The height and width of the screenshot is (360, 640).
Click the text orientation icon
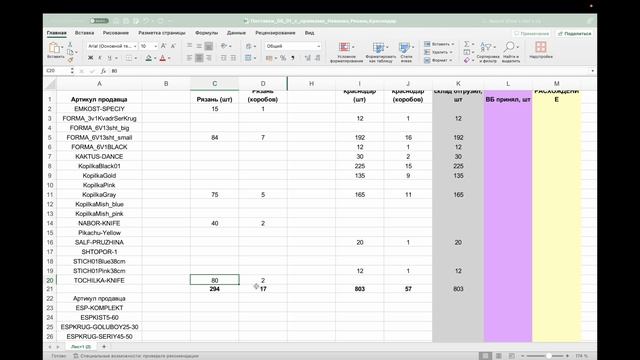point(224,46)
